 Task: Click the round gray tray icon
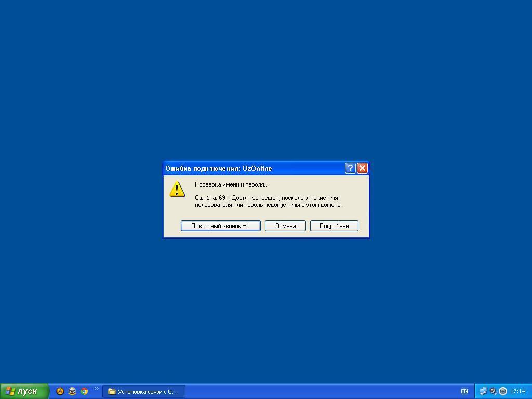[x=502, y=391]
